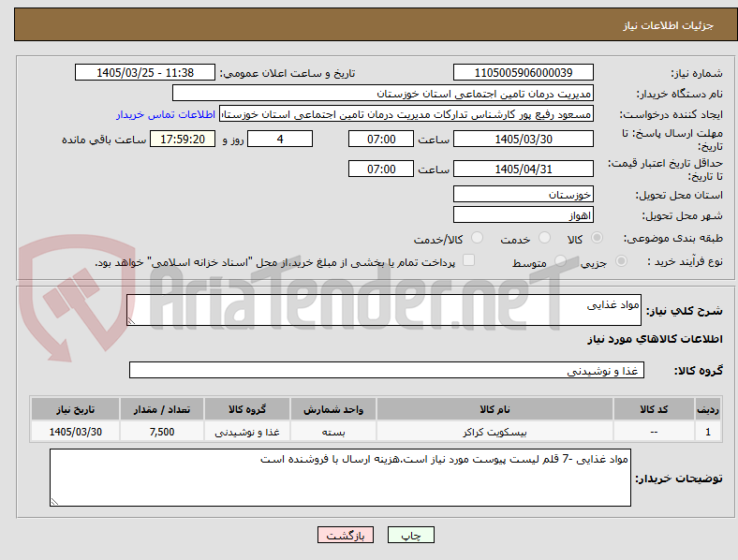This screenshot has height=560, width=738.
Task: Click the buyer notes text area
Action: 340,478
